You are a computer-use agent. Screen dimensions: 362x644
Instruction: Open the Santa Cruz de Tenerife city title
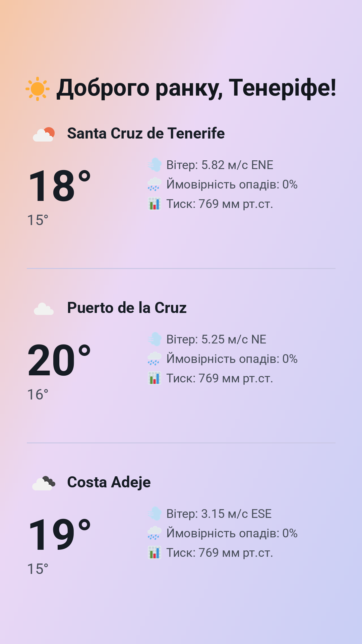[x=146, y=133]
